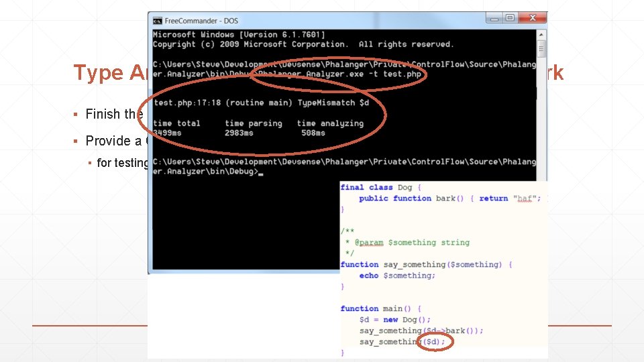This screenshot has height=362, width=644.
Task: Click the last prompt line ending 'er.Analyzer\bin\Debug>'
Action: click(x=208, y=172)
